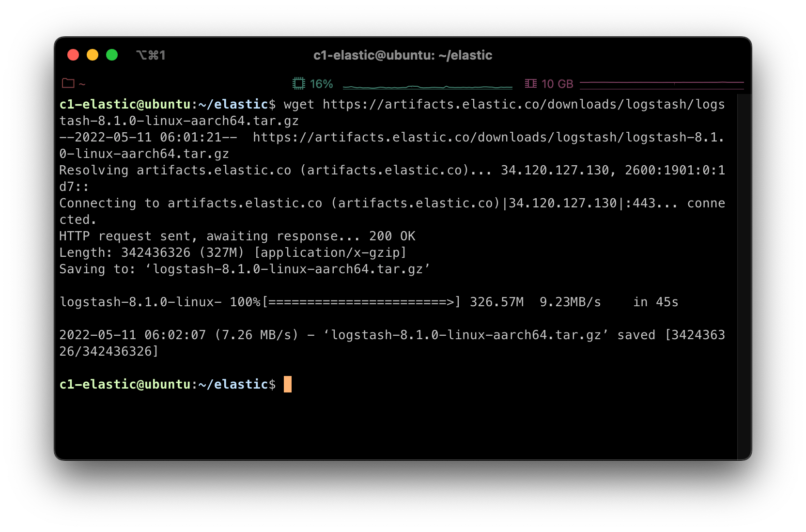
Task: Click the RAM memory icon next to 10 GB
Action: tap(531, 83)
